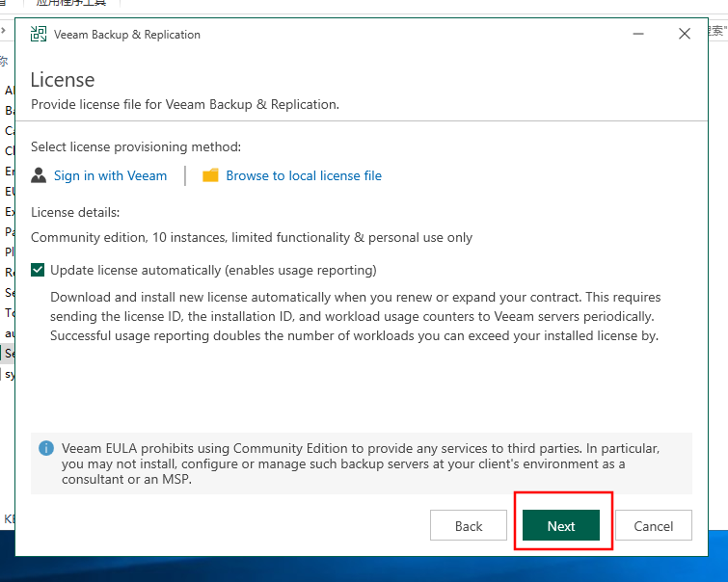Screen dimensions: 728x582
Task: Abort installation with the Cancel button
Action: [x=653, y=525]
